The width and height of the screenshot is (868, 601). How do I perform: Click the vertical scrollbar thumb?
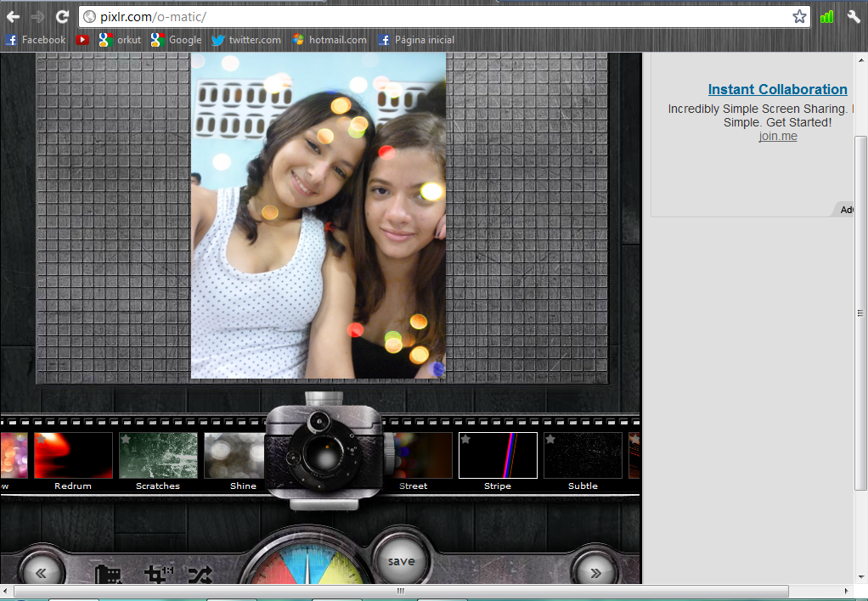860,312
